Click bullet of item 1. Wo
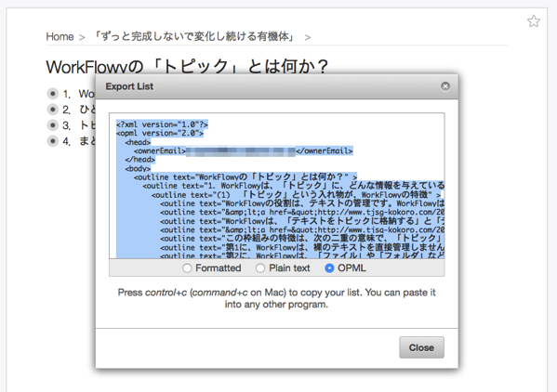Screen dimensions: 557x392 53,94
